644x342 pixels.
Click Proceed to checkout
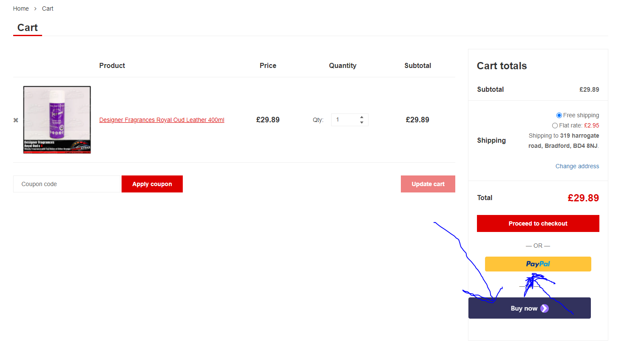point(538,223)
